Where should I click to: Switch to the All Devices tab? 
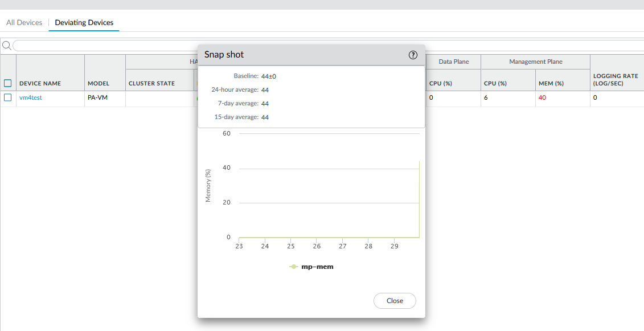24,23
